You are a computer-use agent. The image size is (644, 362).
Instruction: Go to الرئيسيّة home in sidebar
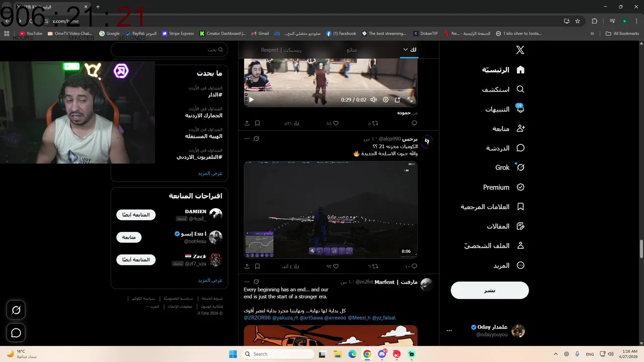point(503,70)
